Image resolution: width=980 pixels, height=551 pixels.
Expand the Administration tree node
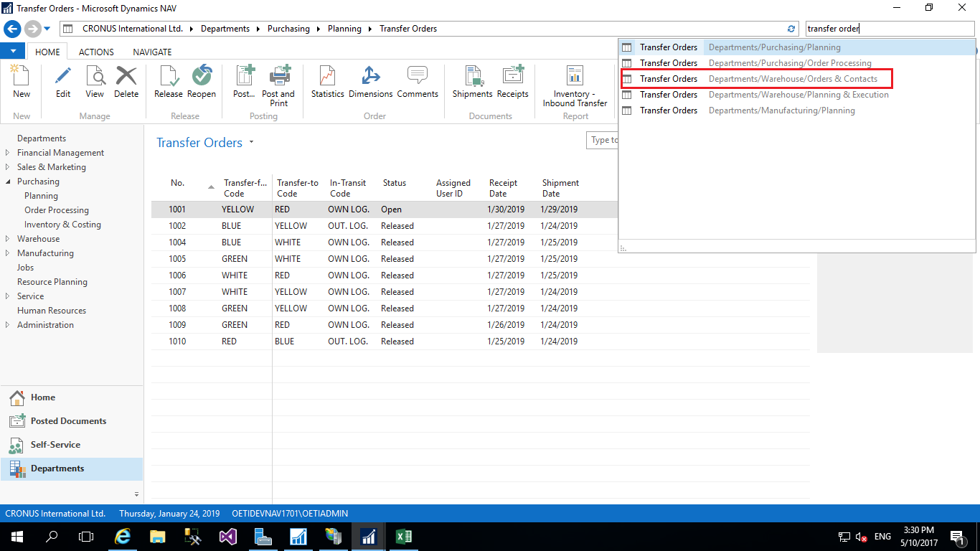click(x=7, y=325)
